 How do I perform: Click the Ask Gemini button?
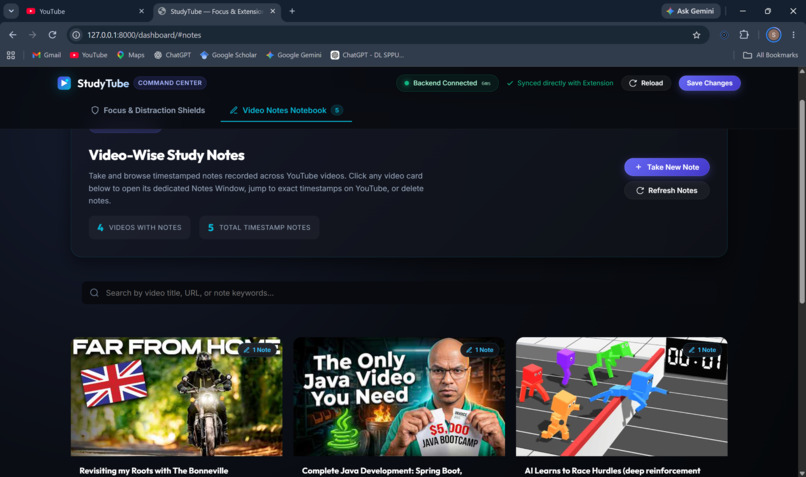690,11
